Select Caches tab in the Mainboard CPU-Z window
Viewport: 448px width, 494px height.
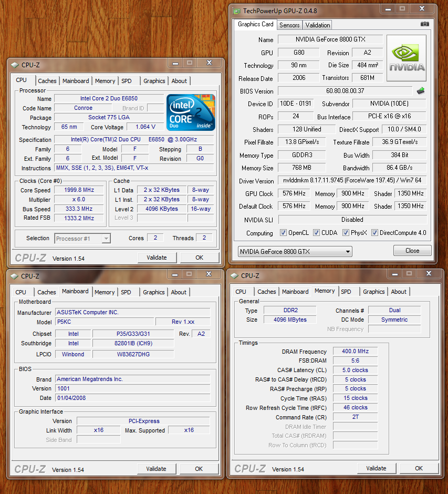[x=47, y=292]
